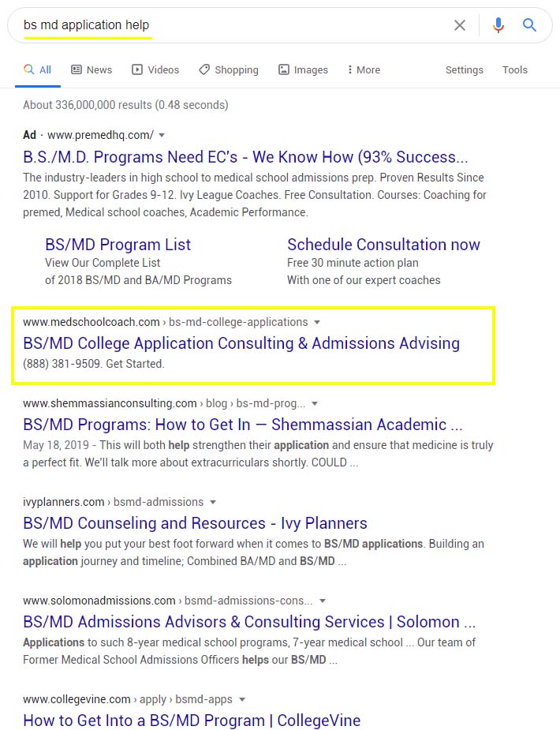Open the ivyplanners.com result dropdown arrow
Image resolution: width=560 pixels, height=730 pixels.
[x=213, y=503]
